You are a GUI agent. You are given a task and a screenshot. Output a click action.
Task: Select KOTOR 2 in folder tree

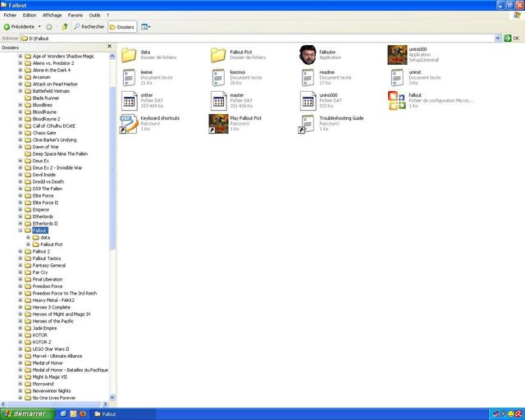click(42, 342)
